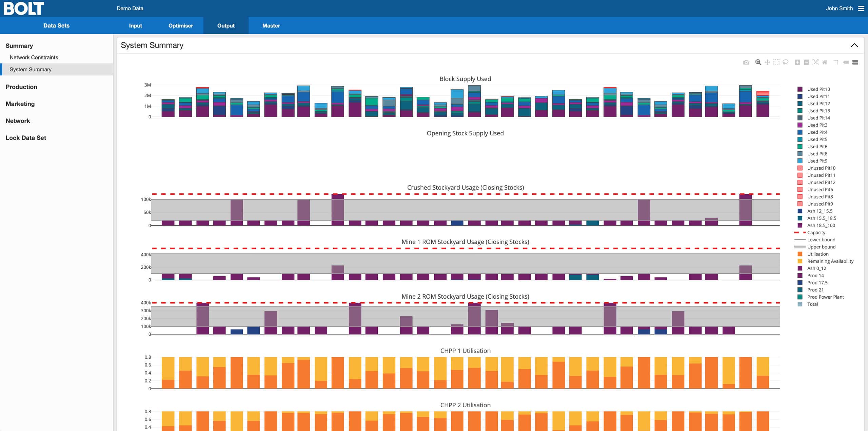Image resolution: width=868 pixels, height=431 pixels.
Task: Show closest data on hover icon
Action: [x=846, y=62]
